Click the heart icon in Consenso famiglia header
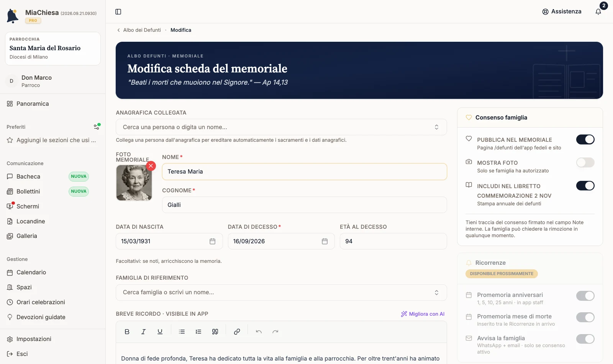 [x=469, y=118]
